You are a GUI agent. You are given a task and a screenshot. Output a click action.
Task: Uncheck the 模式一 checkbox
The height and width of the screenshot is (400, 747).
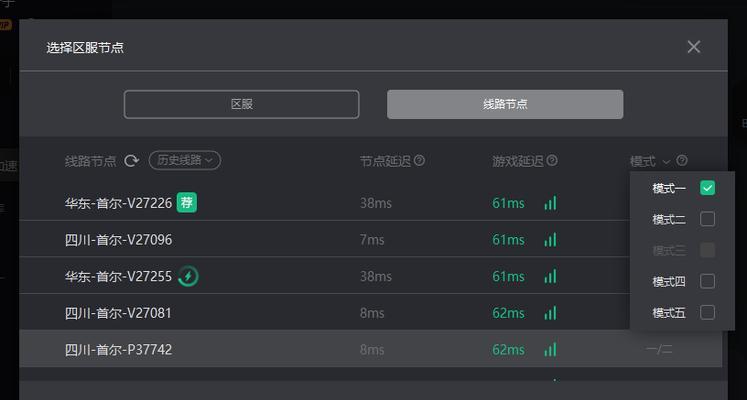click(x=707, y=188)
